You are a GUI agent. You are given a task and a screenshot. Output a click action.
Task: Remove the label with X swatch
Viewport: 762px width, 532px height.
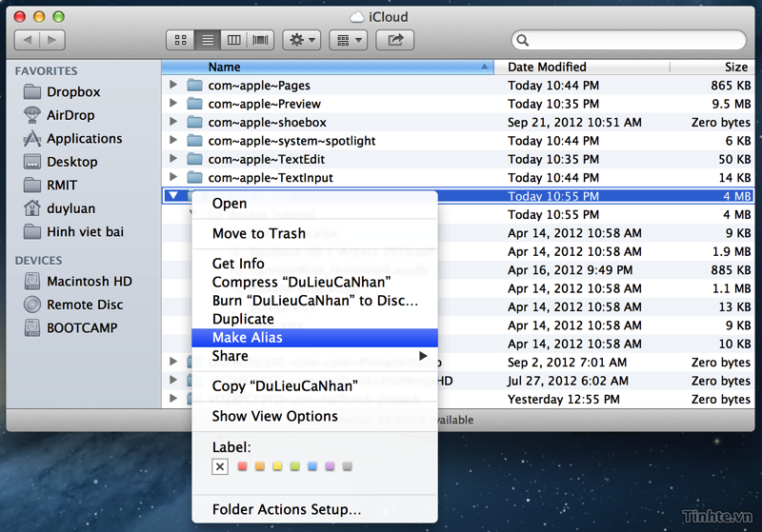(x=220, y=466)
